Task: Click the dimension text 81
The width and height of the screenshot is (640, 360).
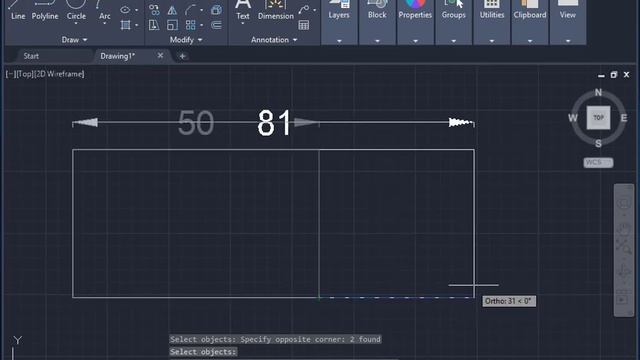Action: [274, 123]
